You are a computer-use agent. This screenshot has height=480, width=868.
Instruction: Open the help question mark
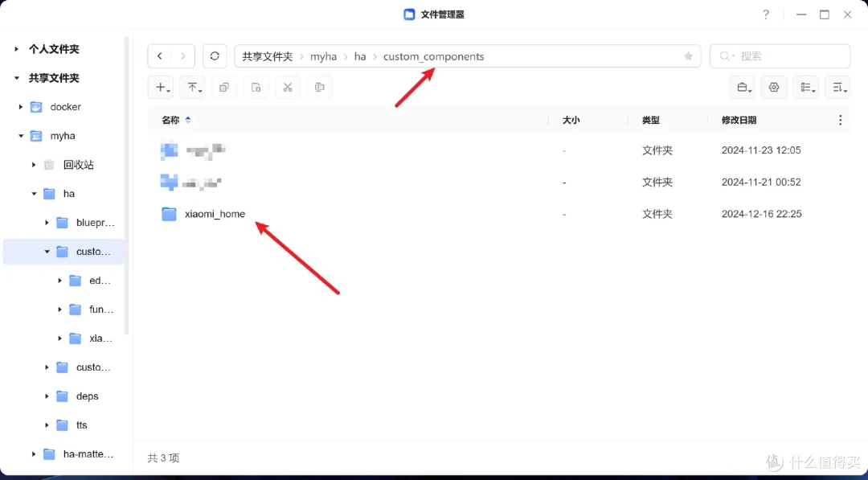pos(766,14)
